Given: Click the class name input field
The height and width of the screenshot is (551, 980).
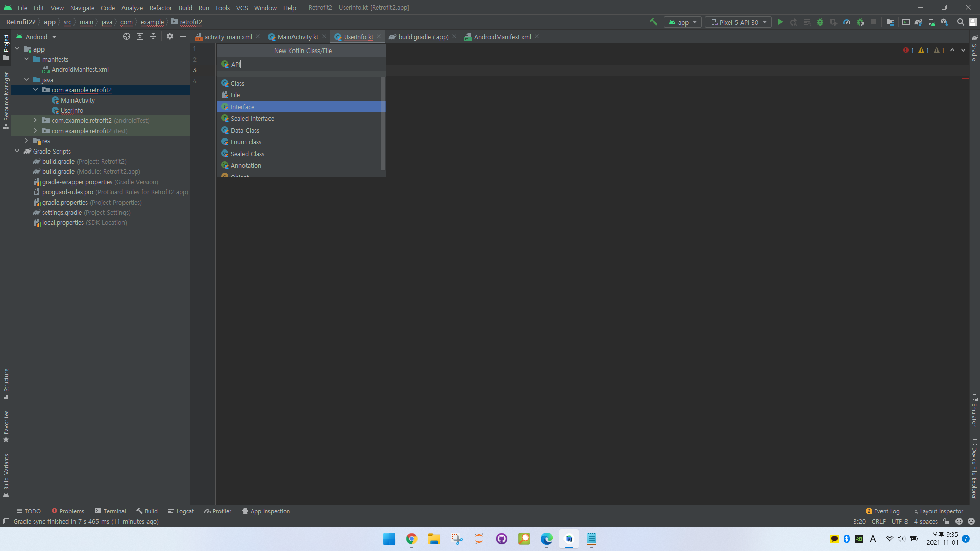Looking at the screenshot, I should click(x=306, y=64).
